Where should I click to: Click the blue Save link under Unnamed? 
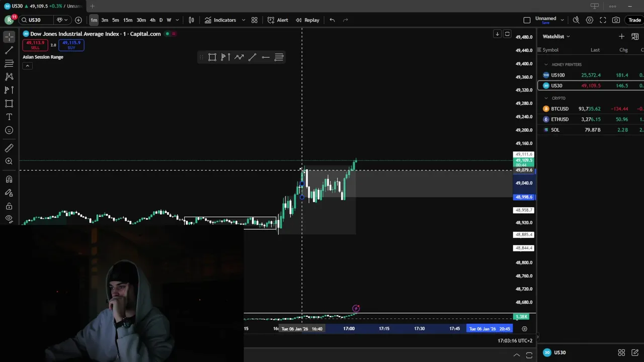pos(545,23)
